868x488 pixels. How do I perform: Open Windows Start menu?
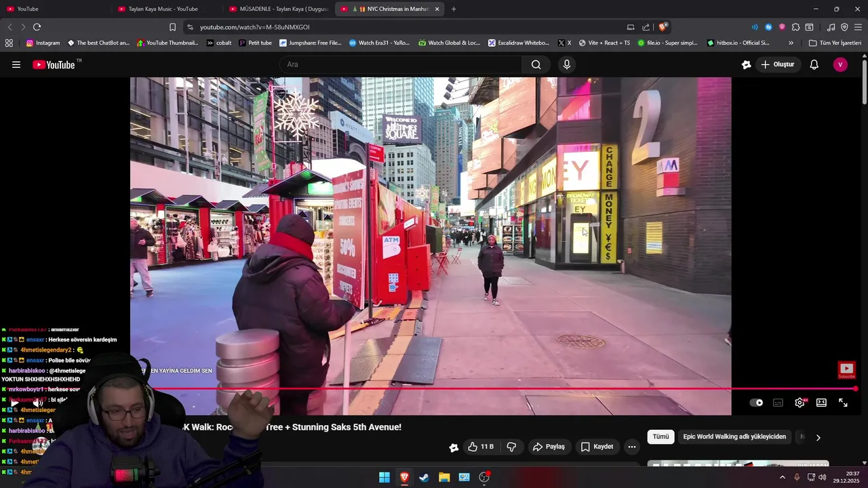tap(384, 477)
